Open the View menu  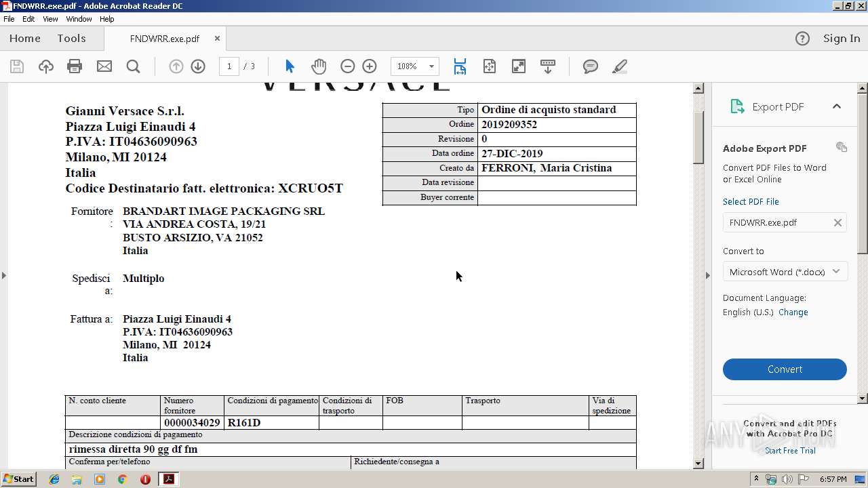(50, 19)
